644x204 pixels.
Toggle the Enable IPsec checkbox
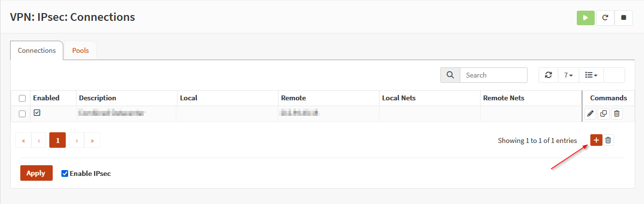(65, 173)
